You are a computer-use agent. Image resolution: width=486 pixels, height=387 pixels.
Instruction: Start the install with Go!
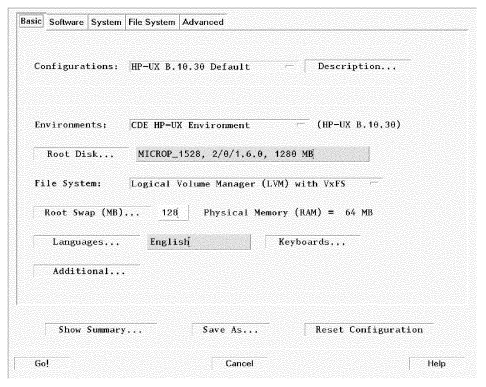[x=42, y=364]
